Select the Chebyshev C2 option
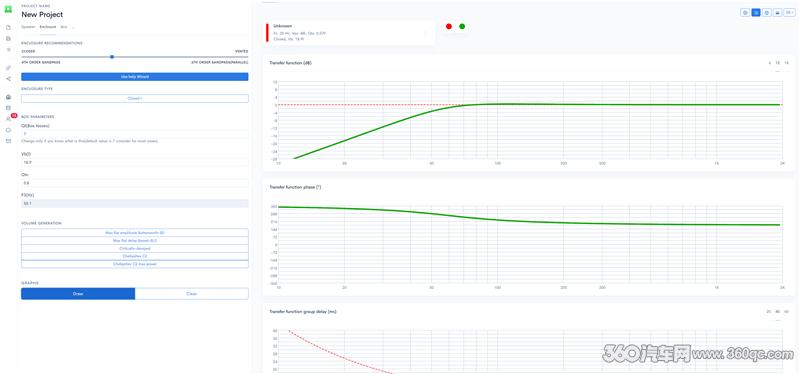The height and width of the screenshot is (374, 800). [x=135, y=256]
